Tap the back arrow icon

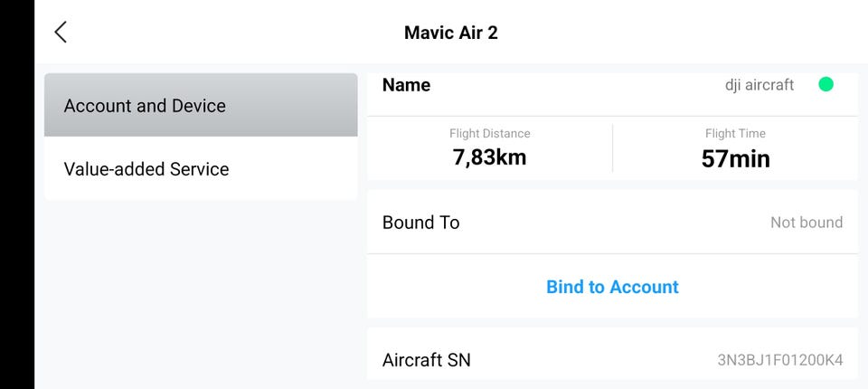click(x=61, y=33)
